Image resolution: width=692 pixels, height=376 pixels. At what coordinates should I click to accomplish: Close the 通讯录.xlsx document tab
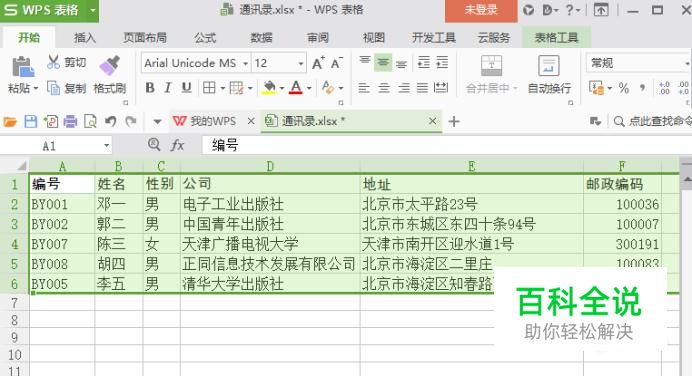click(x=432, y=121)
